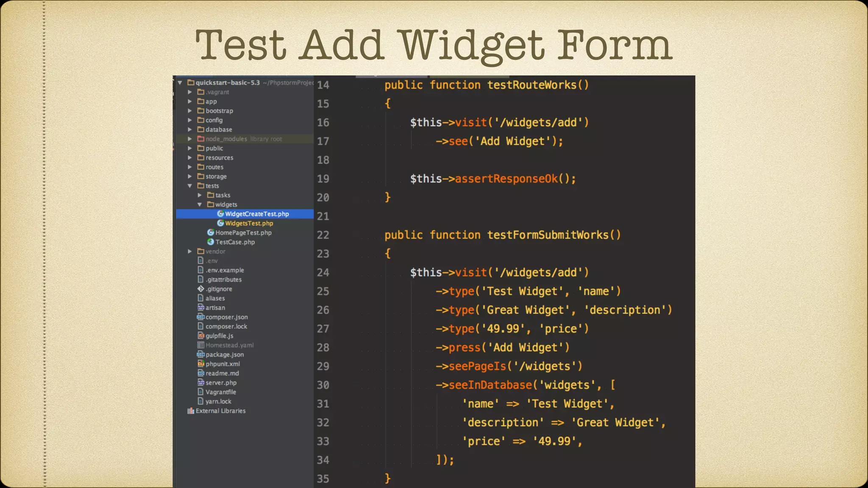The image size is (868, 488).
Task: Click line number 22 in the gutter
Action: click(323, 235)
